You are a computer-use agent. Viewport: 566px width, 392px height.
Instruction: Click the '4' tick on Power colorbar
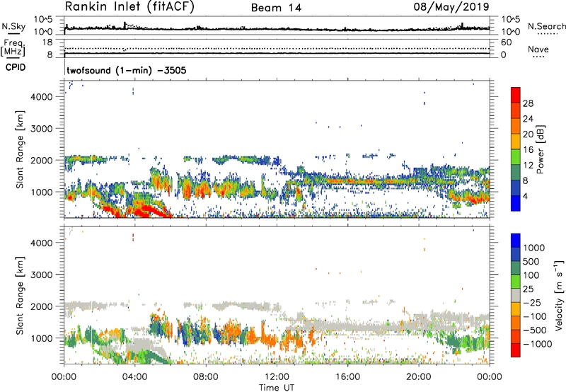pos(525,196)
